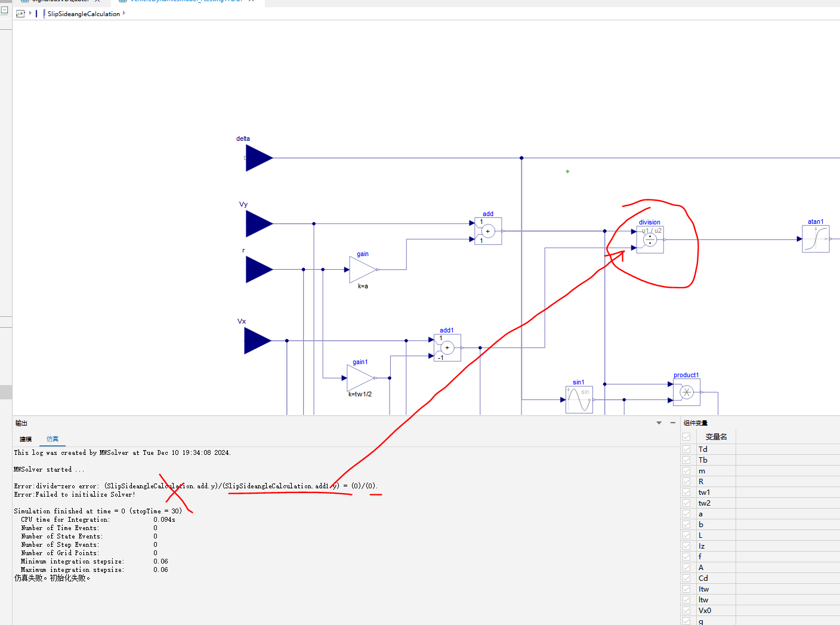
Task: Click the 'Number of State Events' line
Action: (x=89, y=537)
